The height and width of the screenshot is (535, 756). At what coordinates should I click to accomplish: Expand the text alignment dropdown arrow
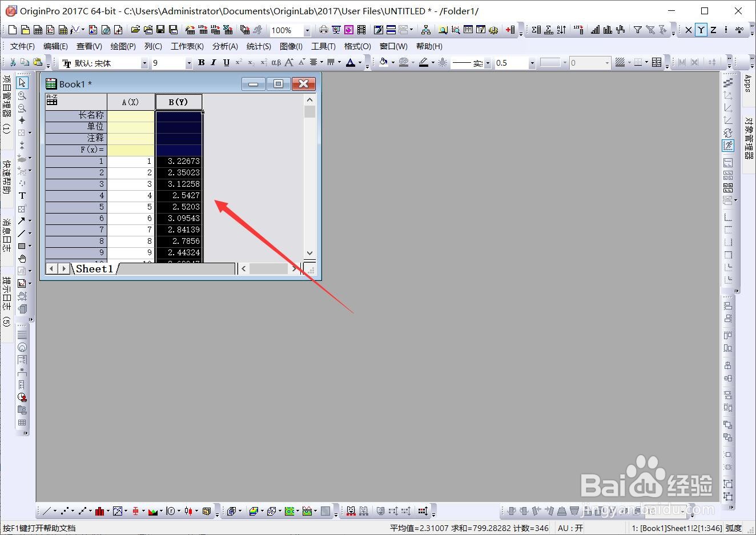[321, 63]
